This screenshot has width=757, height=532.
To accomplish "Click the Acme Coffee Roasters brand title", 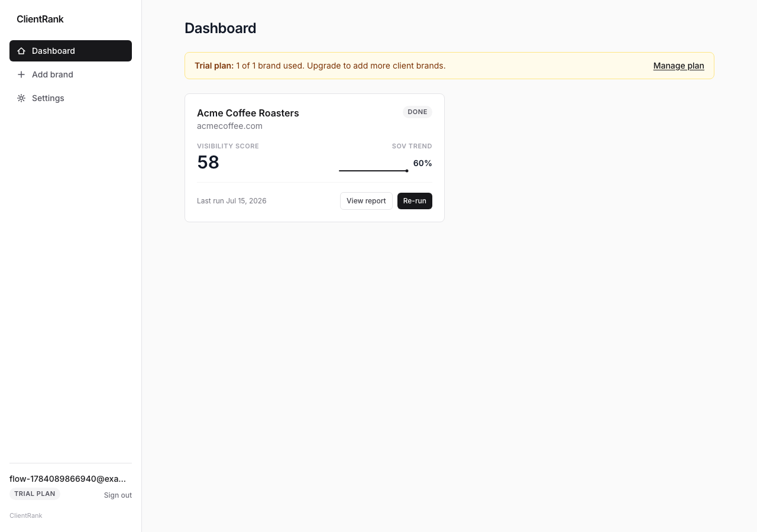I will point(248,113).
